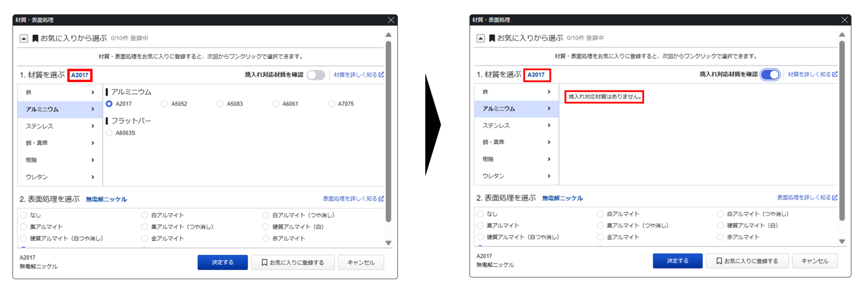
Task: Select 白アルマイト(つや消し) in right dialog
Action: pos(721,214)
